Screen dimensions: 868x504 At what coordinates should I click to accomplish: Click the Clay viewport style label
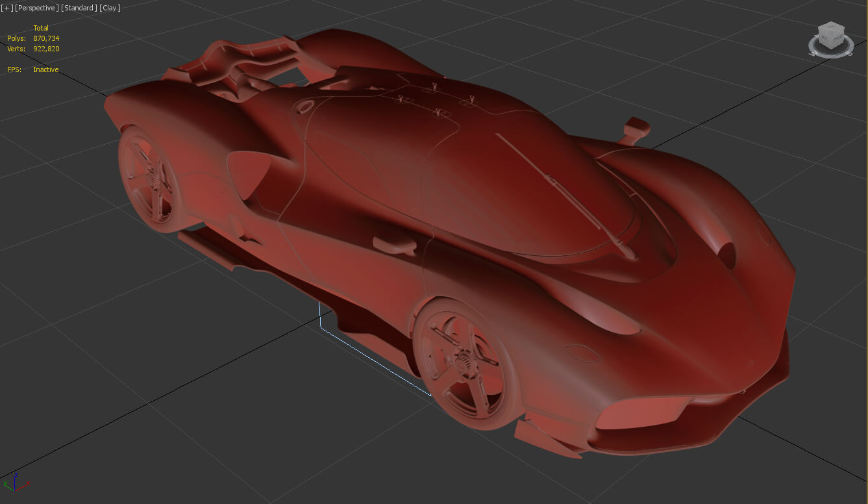[110, 8]
